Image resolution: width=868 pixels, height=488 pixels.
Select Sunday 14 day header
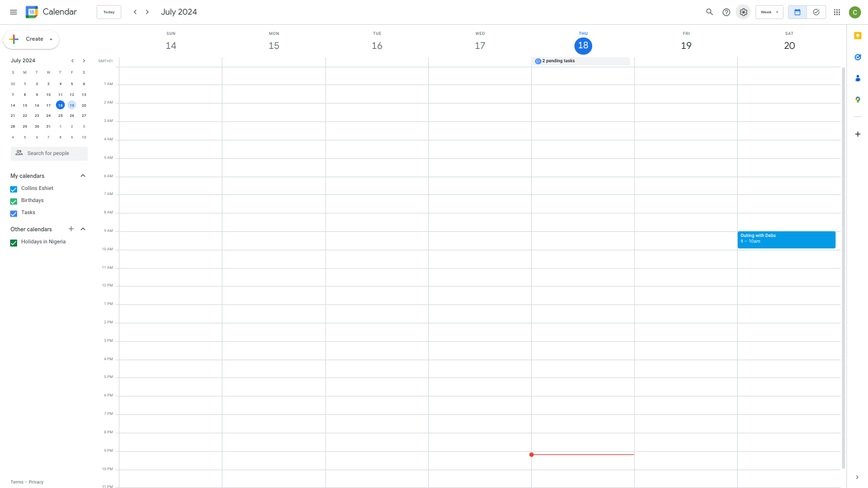tap(171, 46)
